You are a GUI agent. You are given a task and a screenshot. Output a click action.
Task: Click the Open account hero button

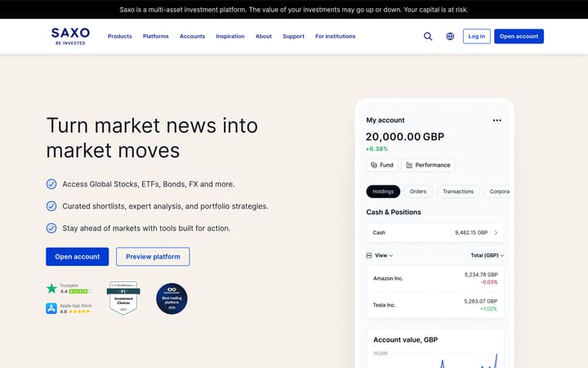(x=78, y=257)
